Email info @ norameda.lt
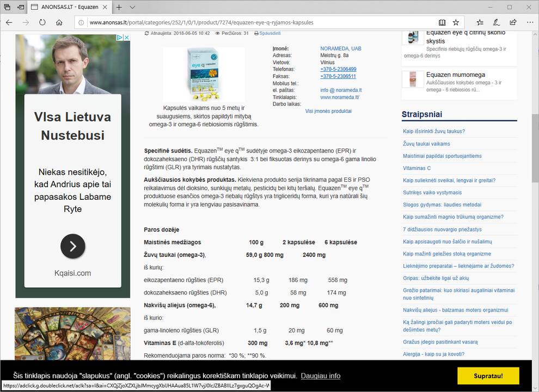The height and width of the screenshot is (392, 539). (341, 90)
